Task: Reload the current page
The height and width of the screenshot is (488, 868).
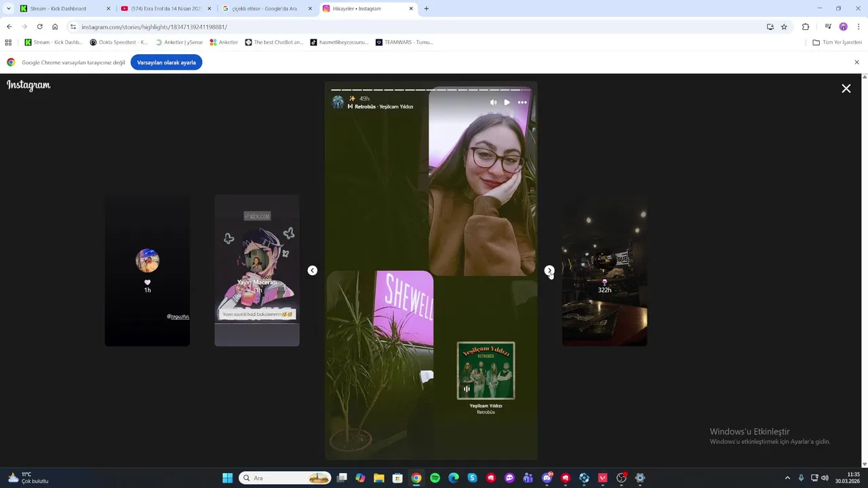Action: (39, 27)
